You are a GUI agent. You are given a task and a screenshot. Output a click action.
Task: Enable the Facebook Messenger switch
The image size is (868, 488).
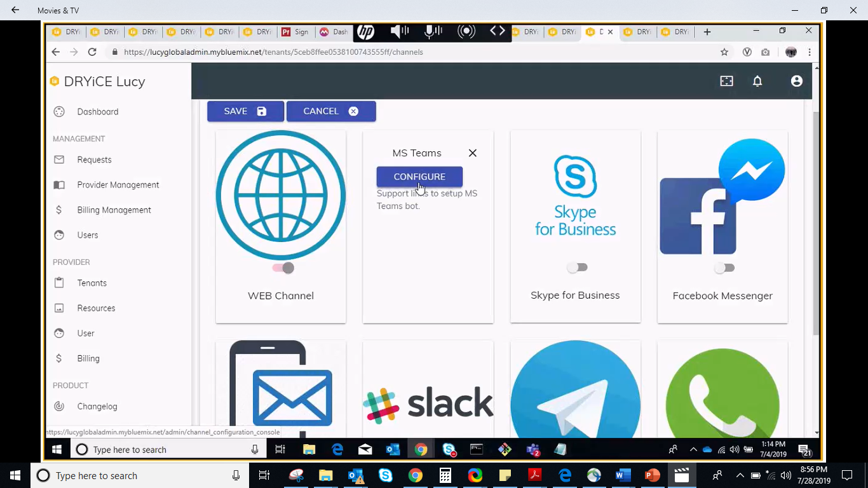pyautogui.click(x=724, y=268)
